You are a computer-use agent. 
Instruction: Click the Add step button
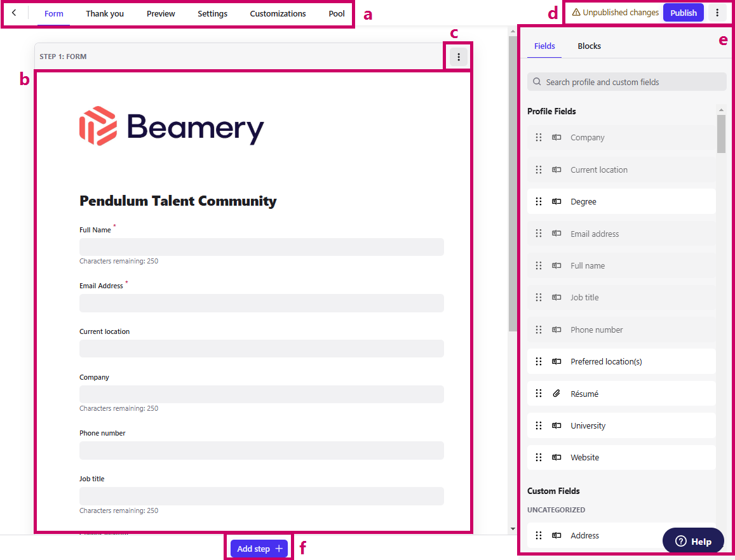coord(259,549)
